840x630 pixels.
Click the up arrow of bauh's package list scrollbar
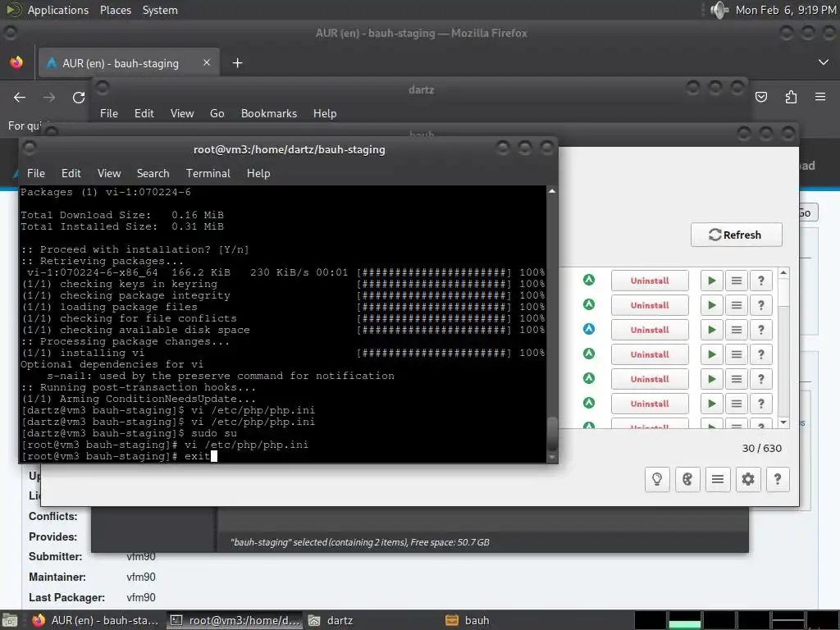point(783,272)
